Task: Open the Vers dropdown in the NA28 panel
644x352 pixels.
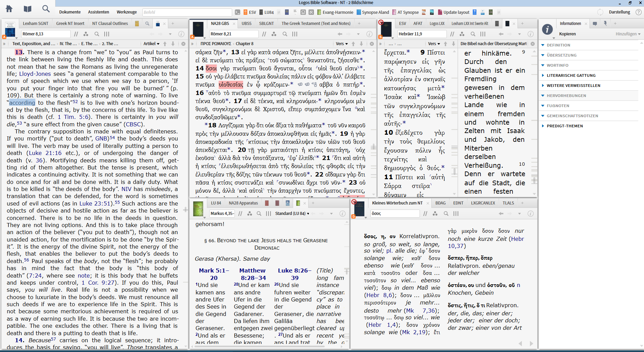Action: click(x=342, y=44)
